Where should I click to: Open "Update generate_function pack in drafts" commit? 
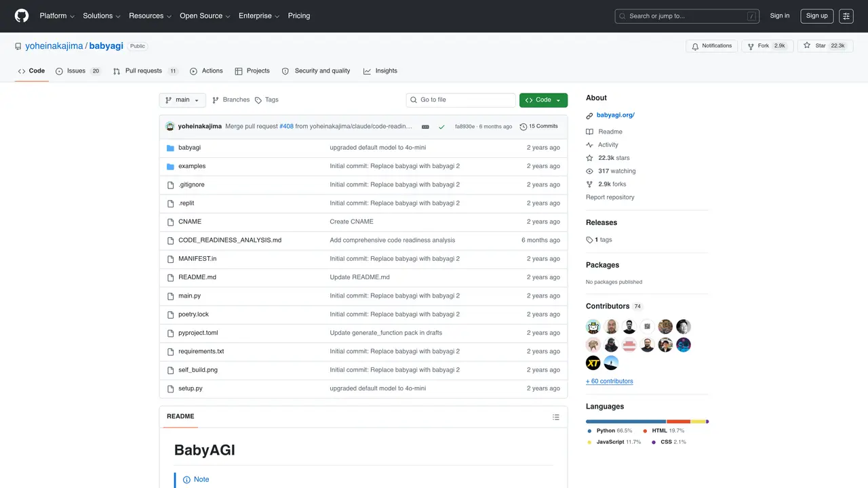click(386, 333)
